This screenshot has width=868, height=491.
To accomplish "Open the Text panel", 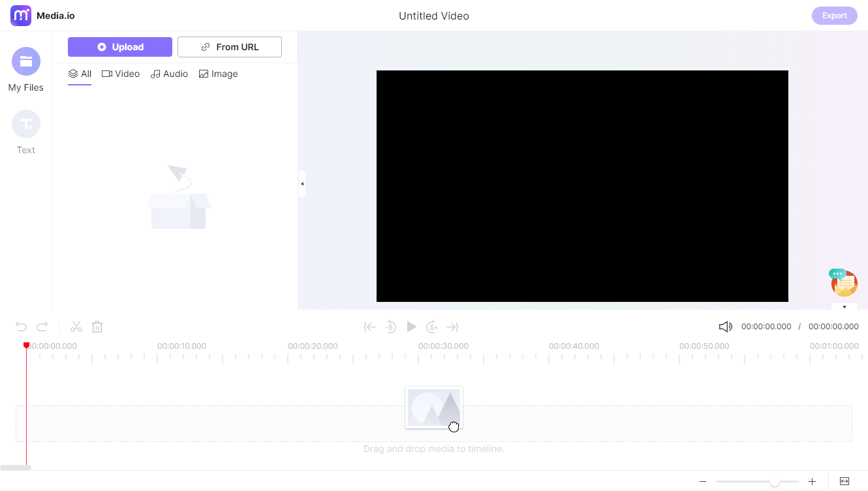I will (x=25, y=123).
